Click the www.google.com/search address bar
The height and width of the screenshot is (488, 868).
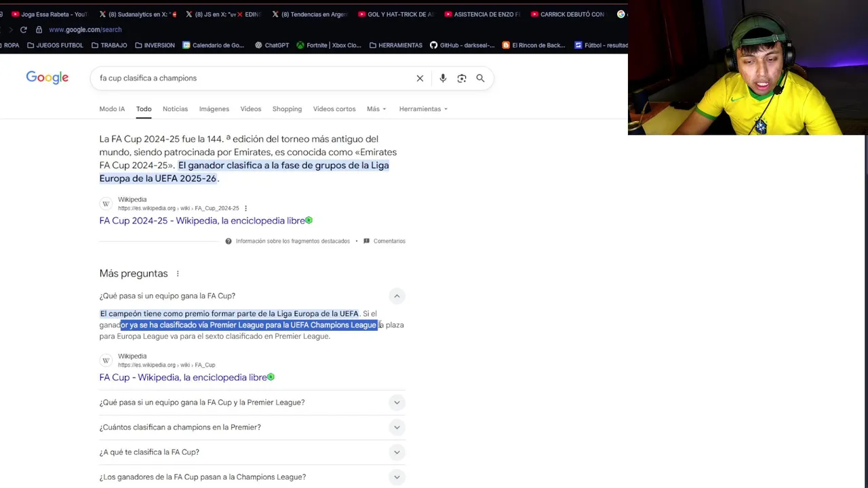[x=85, y=30]
